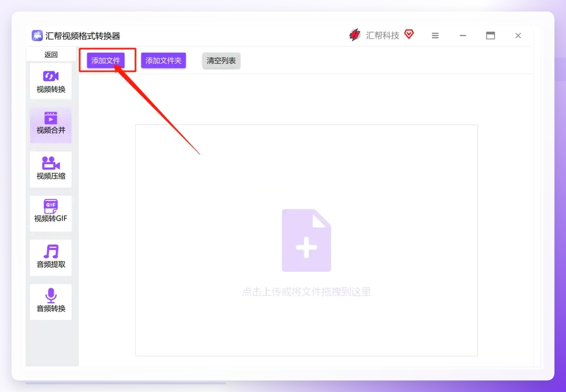Choose the 视频转GIF icon
The image size is (566, 392).
coord(51,206)
